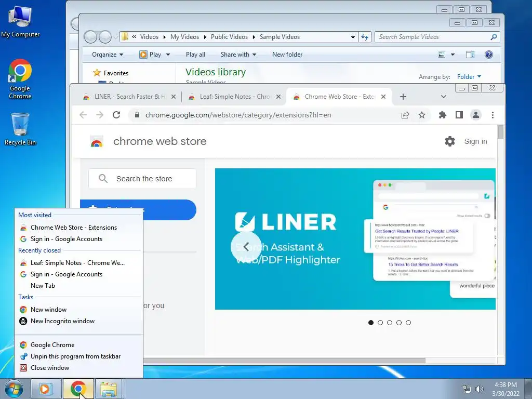Click Unpin this program from taskbar
The height and width of the screenshot is (399, 532).
(x=76, y=356)
